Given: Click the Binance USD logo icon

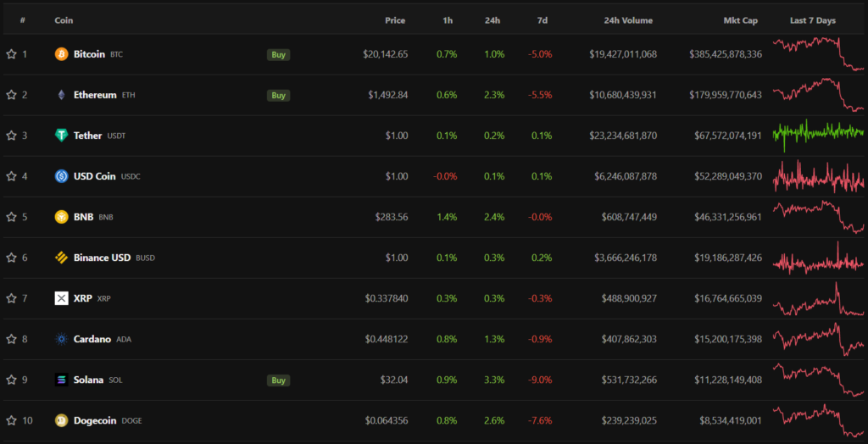Looking at the screenshot, I should [61, 258].
